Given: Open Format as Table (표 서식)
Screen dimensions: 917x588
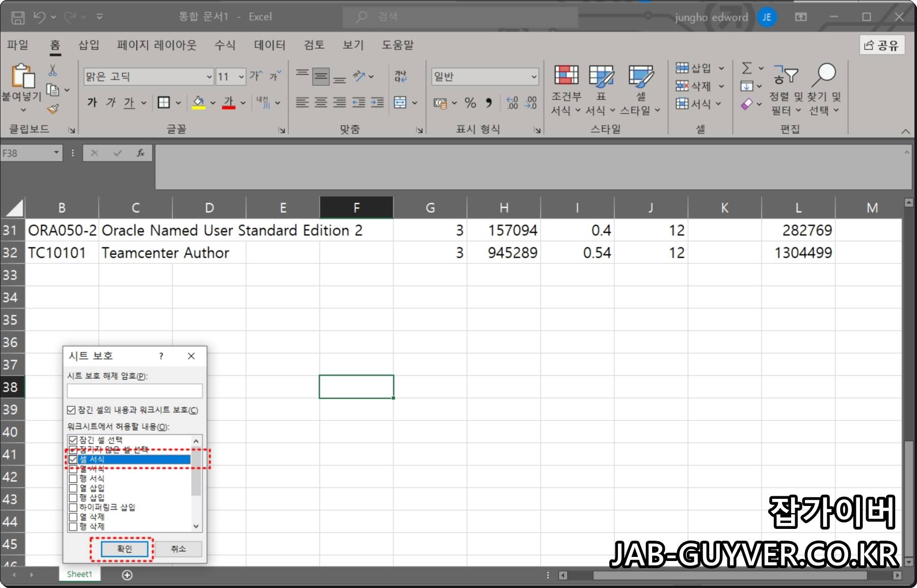Looking at the screenshot, I should coord(601,91).
